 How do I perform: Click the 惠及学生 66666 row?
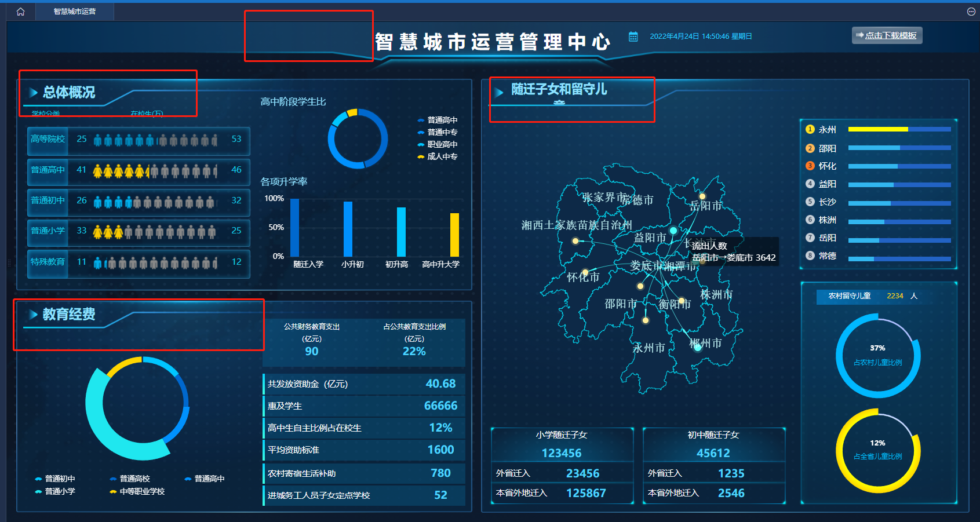tap(364, 406)
